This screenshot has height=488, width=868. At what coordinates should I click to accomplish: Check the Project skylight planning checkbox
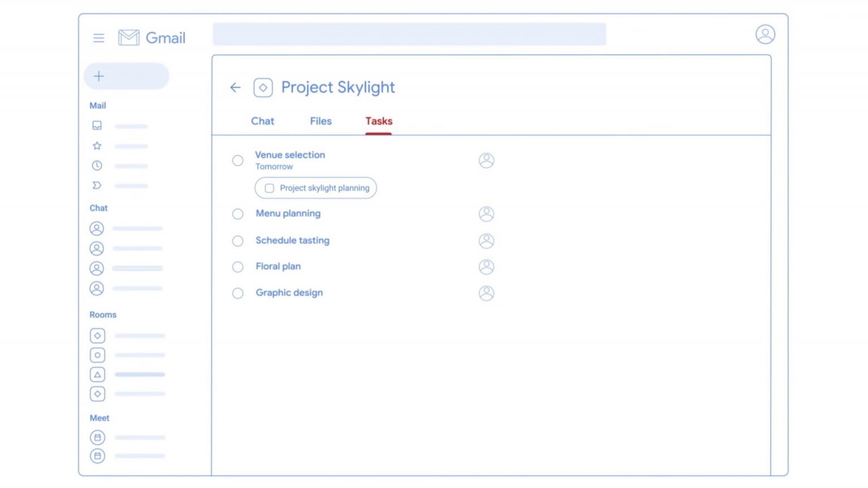click(270, 188)
